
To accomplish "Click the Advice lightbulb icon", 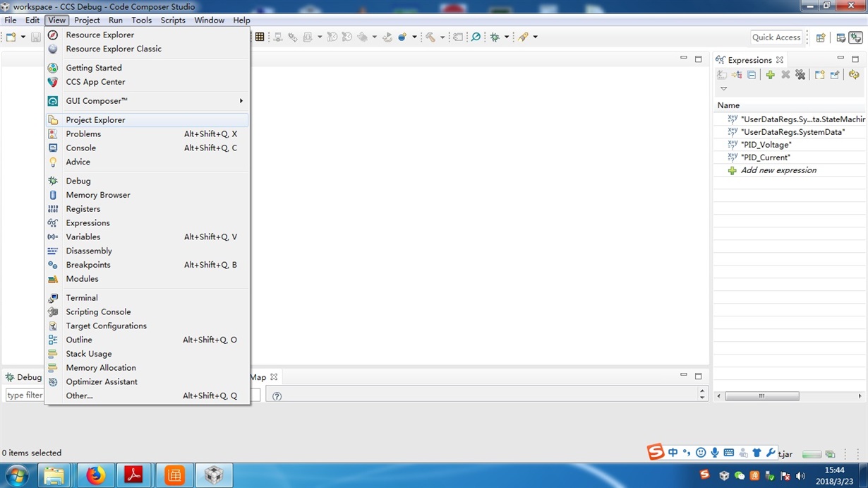I will tap(53, 162).
